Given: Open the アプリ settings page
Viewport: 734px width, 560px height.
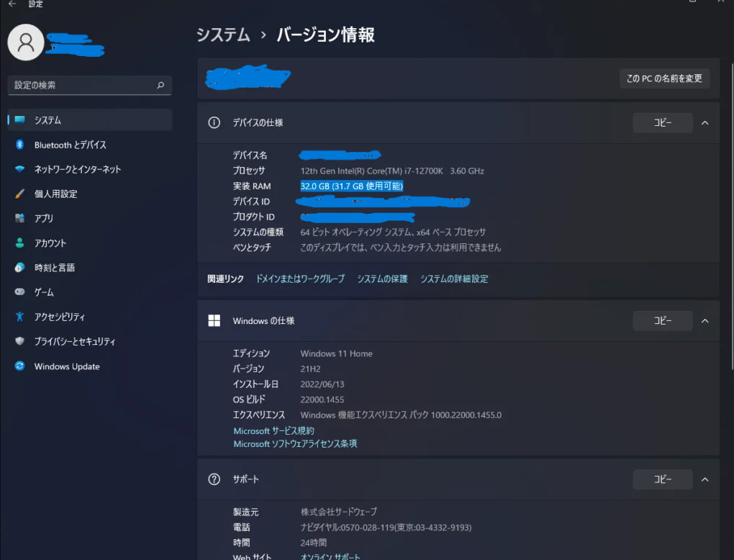Looking at the screenshot, I should [90, 218].
